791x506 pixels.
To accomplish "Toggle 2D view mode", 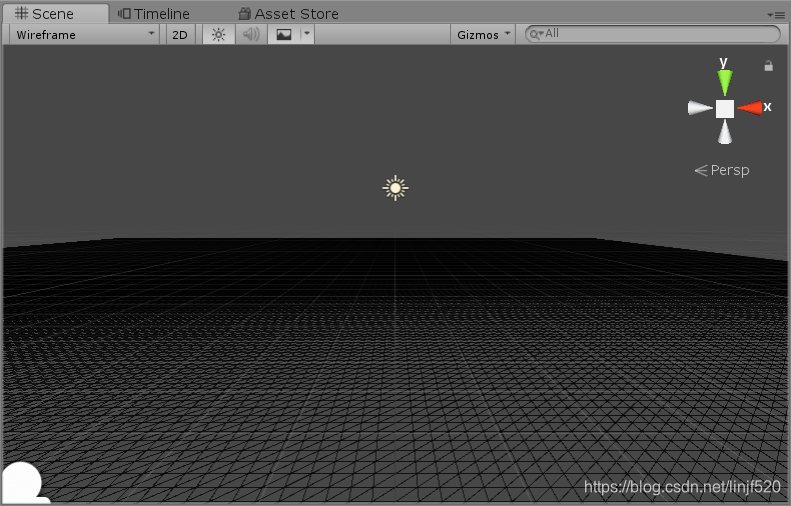I will click(180, 34).
